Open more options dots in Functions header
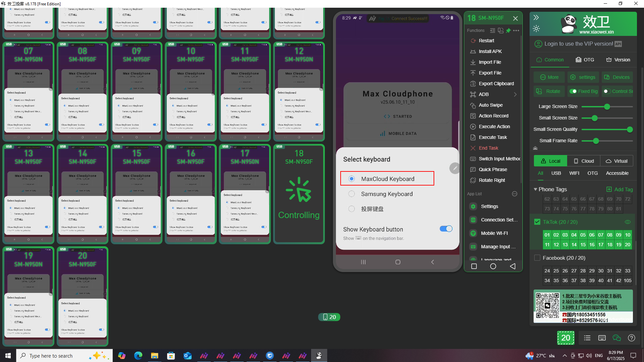 pos(516,31)
